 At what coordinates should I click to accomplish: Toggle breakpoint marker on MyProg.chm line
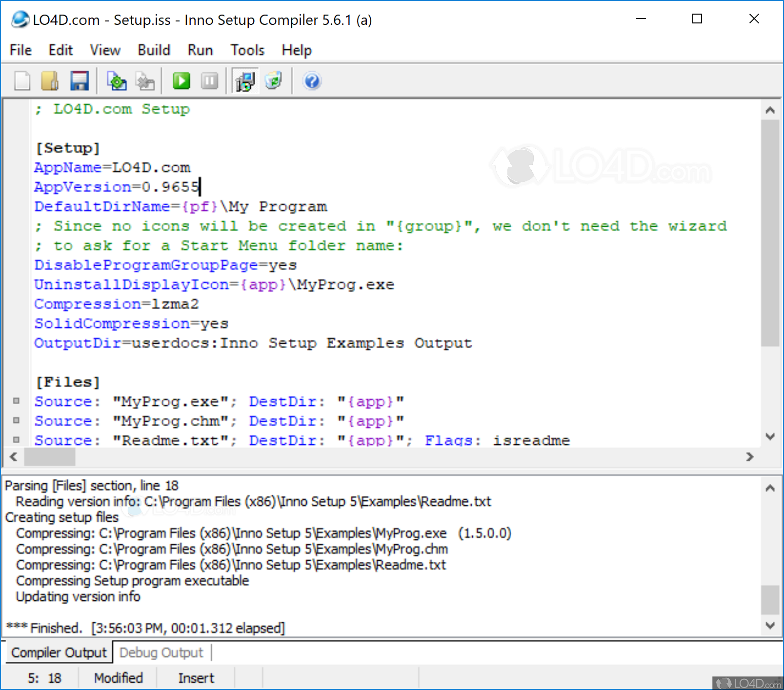point(17,420)
